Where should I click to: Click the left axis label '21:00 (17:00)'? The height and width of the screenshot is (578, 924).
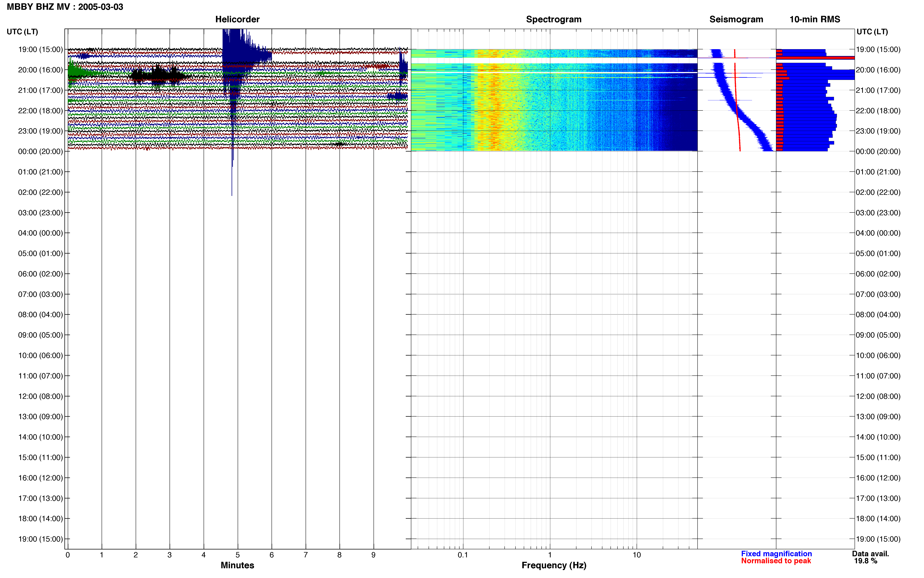click(x=41, y=90)
